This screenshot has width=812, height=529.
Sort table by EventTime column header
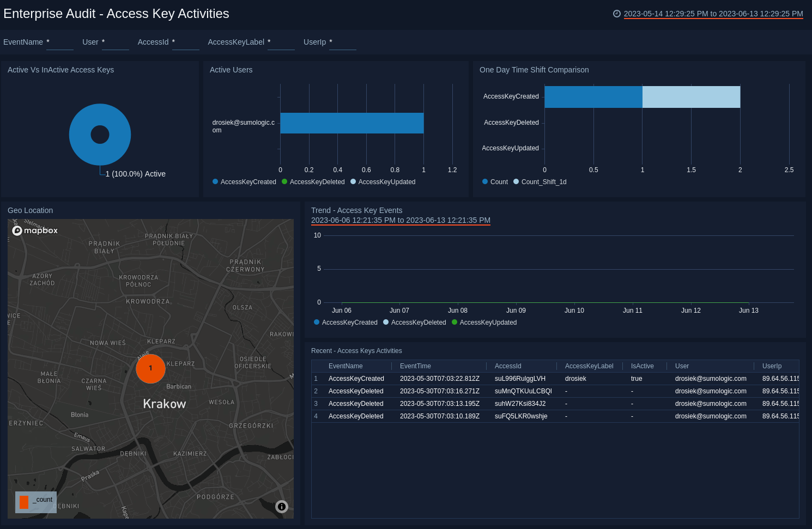pyautogui.click(x=415, y=366)
